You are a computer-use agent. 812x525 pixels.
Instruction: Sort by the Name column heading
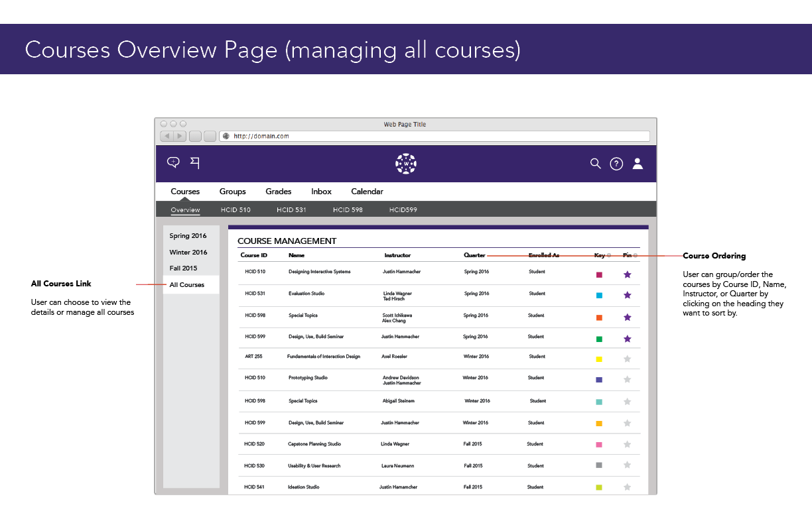tap(297, 255)
